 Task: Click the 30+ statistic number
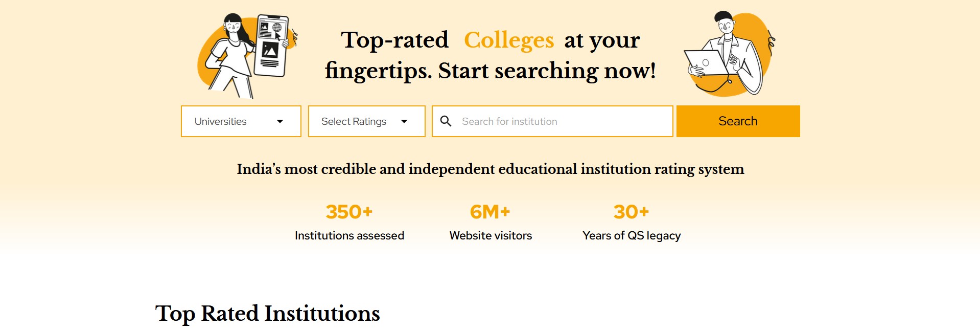tap(631, 212)
